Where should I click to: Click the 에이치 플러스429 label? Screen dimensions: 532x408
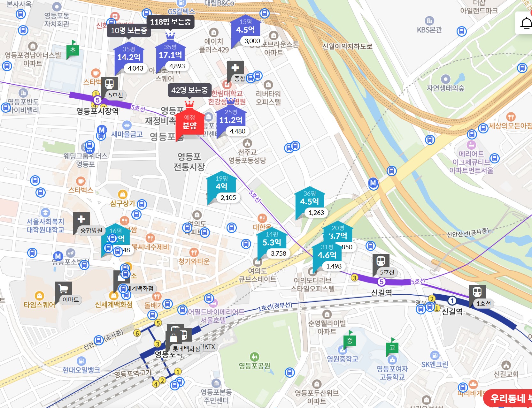pyautogui.click(x=214, y=45)
